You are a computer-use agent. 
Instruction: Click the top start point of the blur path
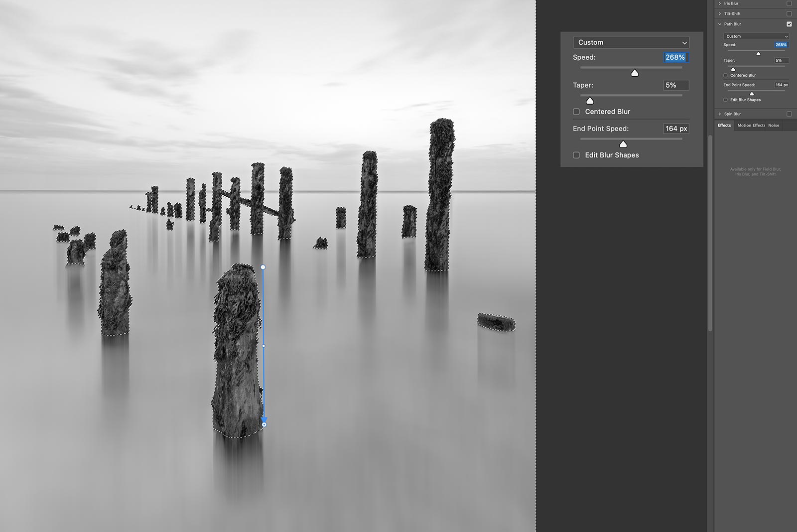point(263,267)
